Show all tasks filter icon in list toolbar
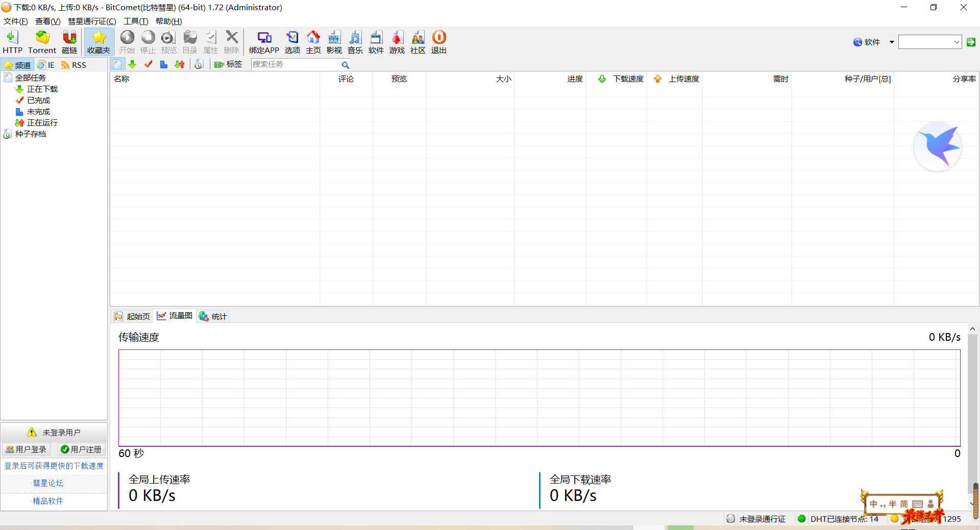 [117, 64]
